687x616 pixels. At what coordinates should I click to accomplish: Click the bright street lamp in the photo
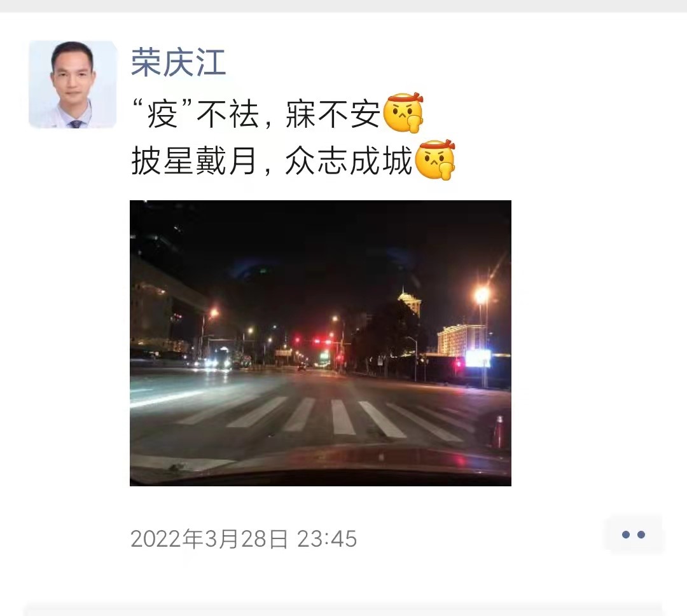pyautogui.click(x=482, y=296)
